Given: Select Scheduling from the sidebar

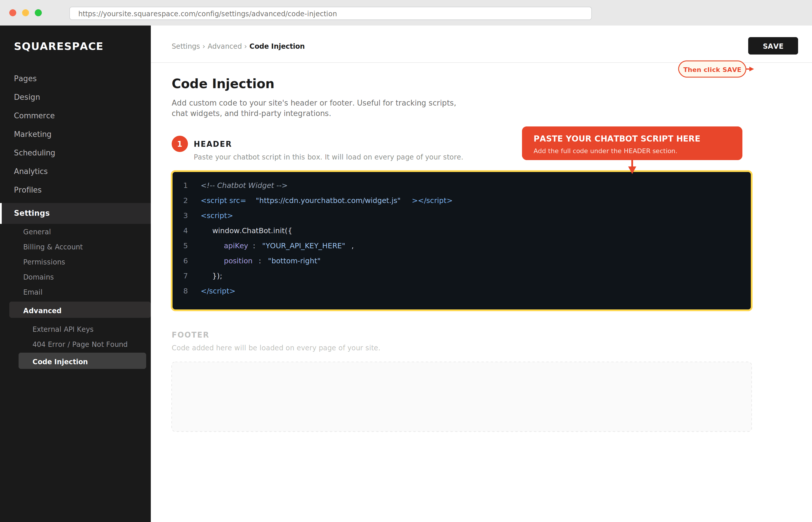Looking at the screenshot, I should pos(34,153).
